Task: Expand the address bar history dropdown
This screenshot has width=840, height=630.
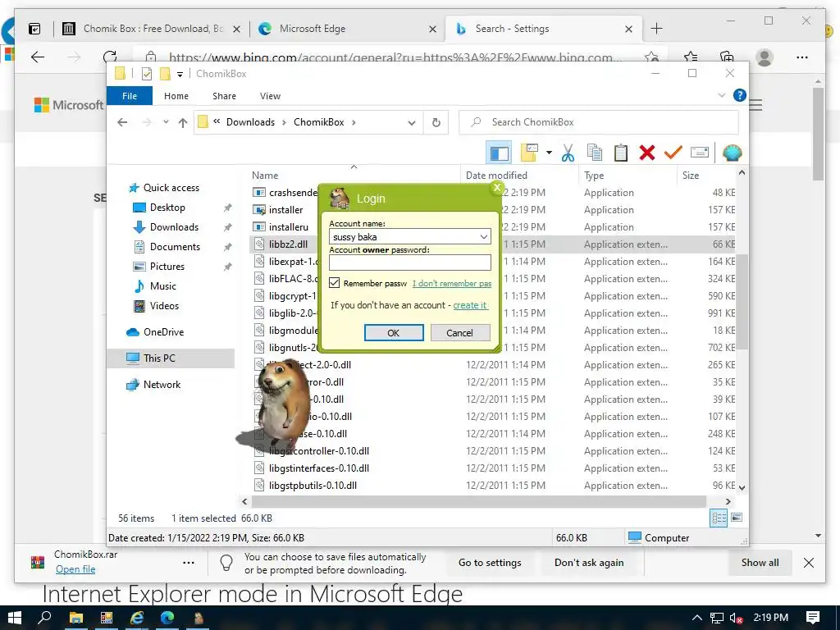Action: (x=412, y=123)
